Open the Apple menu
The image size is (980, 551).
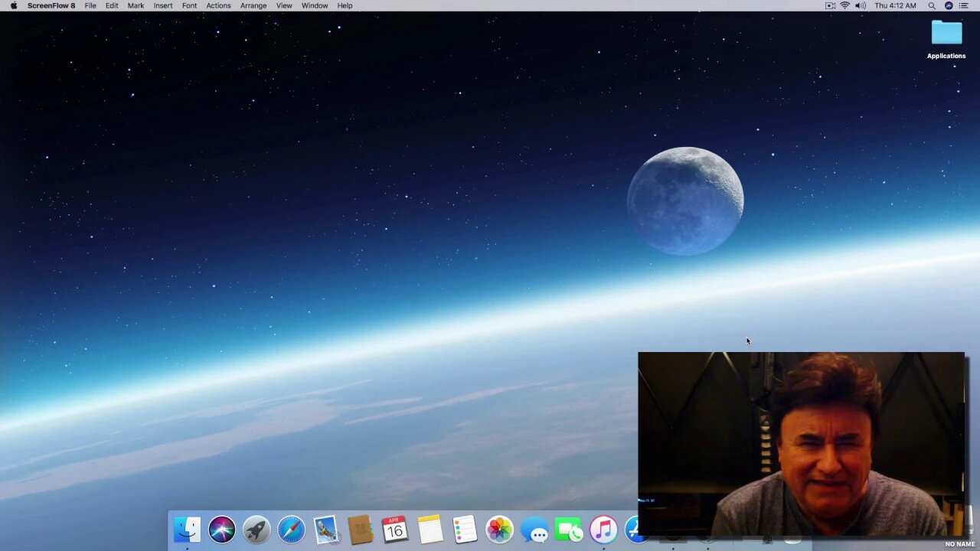click(13, 5)
